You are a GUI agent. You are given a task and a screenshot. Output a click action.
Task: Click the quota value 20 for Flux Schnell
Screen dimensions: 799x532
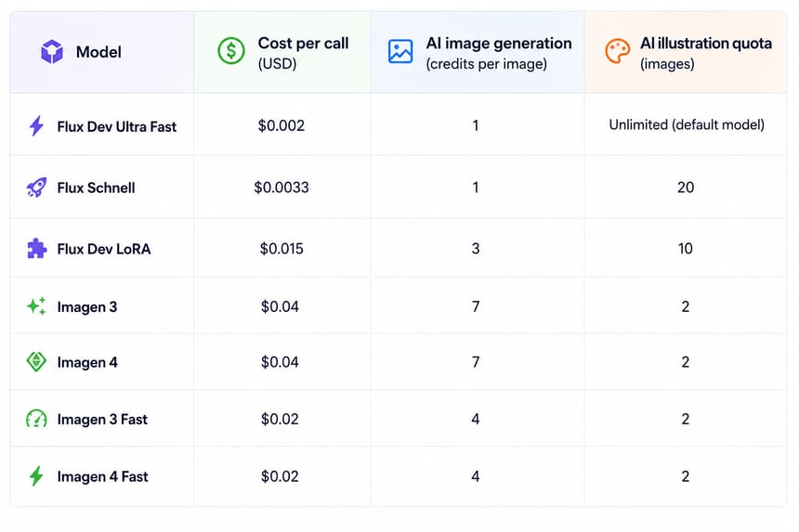(x=686, y=188)
